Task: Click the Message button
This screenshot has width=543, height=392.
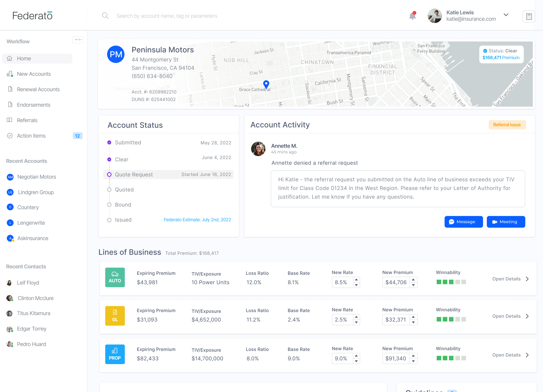Action: click(x=464, y=222)
